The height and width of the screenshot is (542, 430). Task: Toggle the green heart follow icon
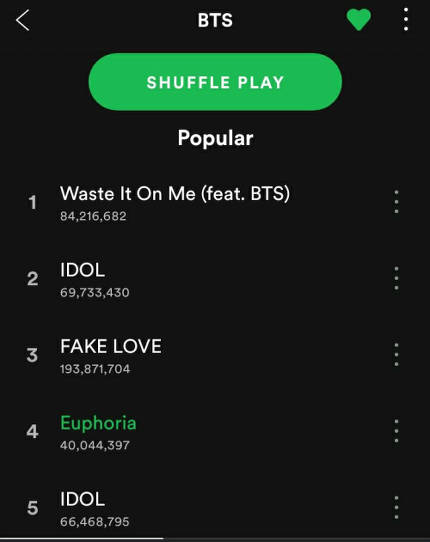point(358,20)
